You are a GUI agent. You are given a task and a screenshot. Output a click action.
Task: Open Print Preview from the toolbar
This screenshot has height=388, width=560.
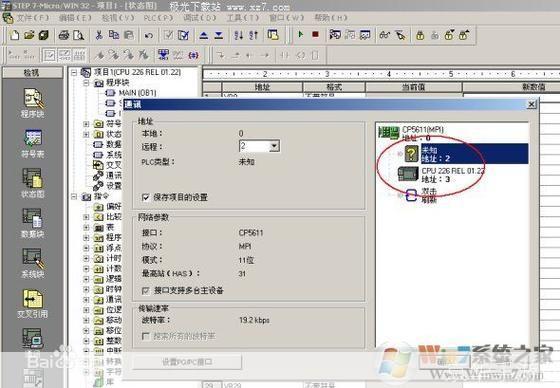pyautogui.click(x=79, y=35)
